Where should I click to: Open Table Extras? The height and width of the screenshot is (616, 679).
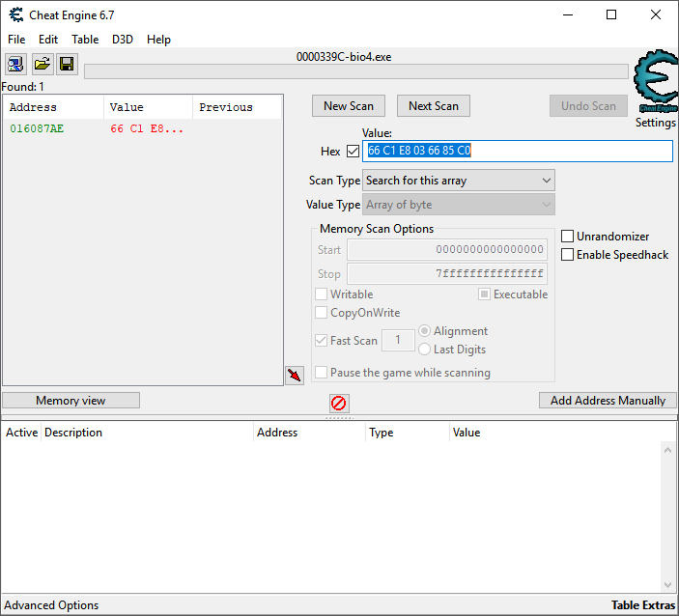click(643, 605)
